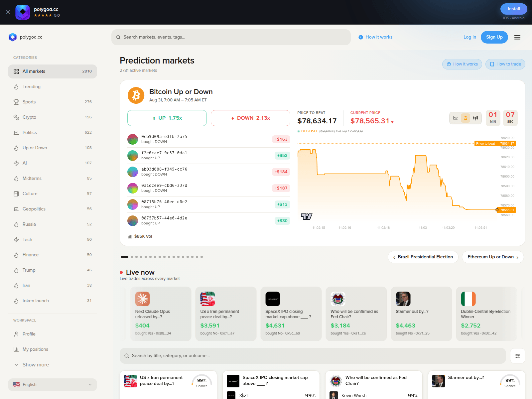Select Kevin Warsh outcome row
The width and height of the screenshot is (532, 399).
374,395
